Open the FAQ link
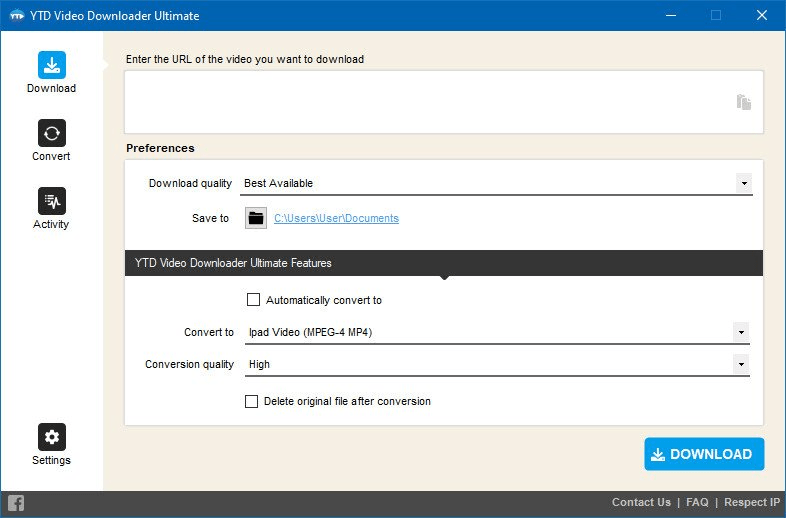The width and height of the screenshot is (786, 518). pos(697,502)
